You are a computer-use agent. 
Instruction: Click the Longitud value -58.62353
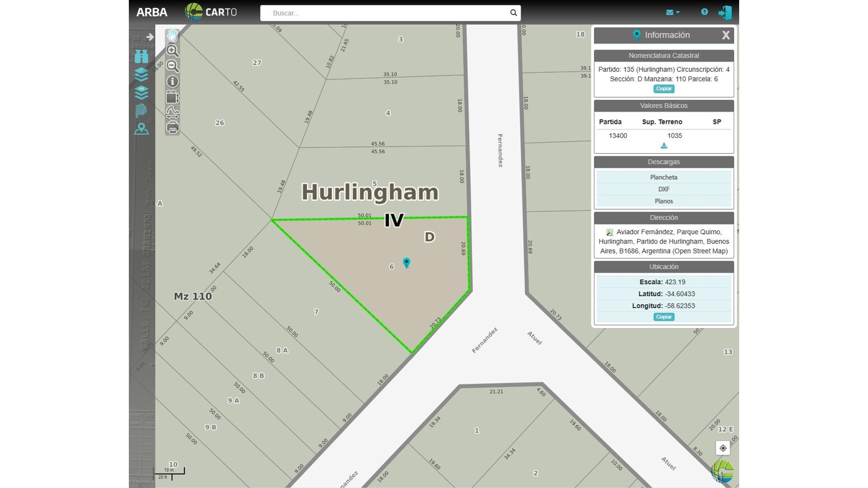pos(680,306)
